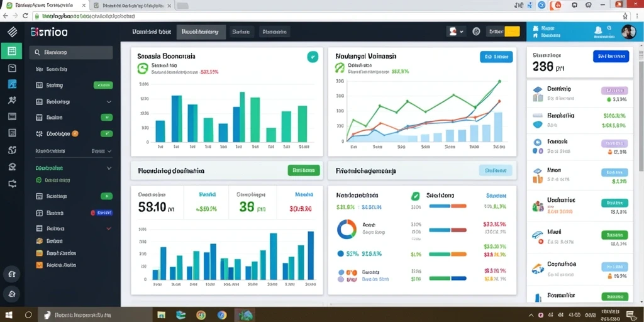
Task: Open the Windows Start menu
Action: (9, 315)
